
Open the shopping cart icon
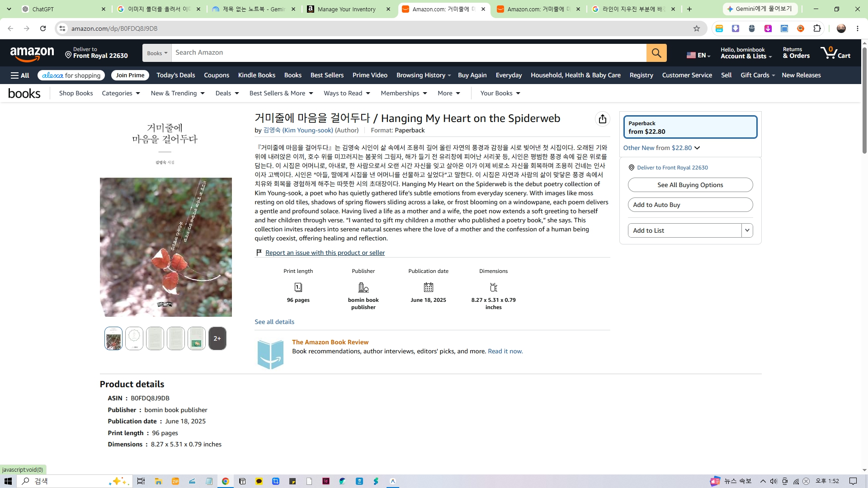coord(835,53)
